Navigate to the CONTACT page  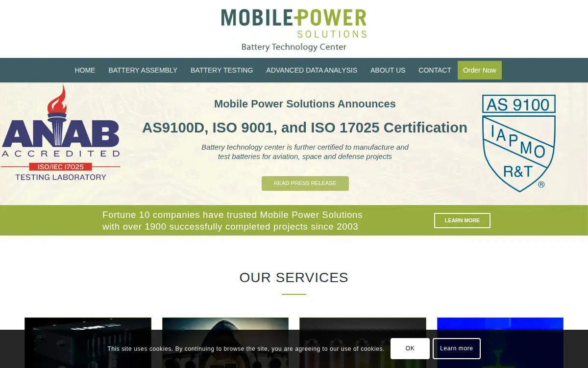coord(435,70)
